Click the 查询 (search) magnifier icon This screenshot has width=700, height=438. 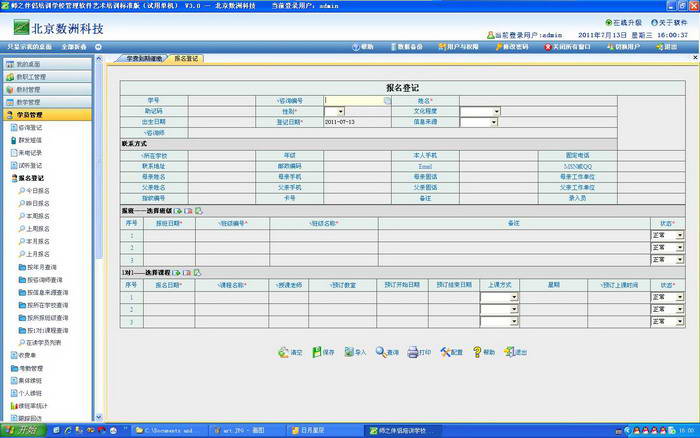coord(381,352)
